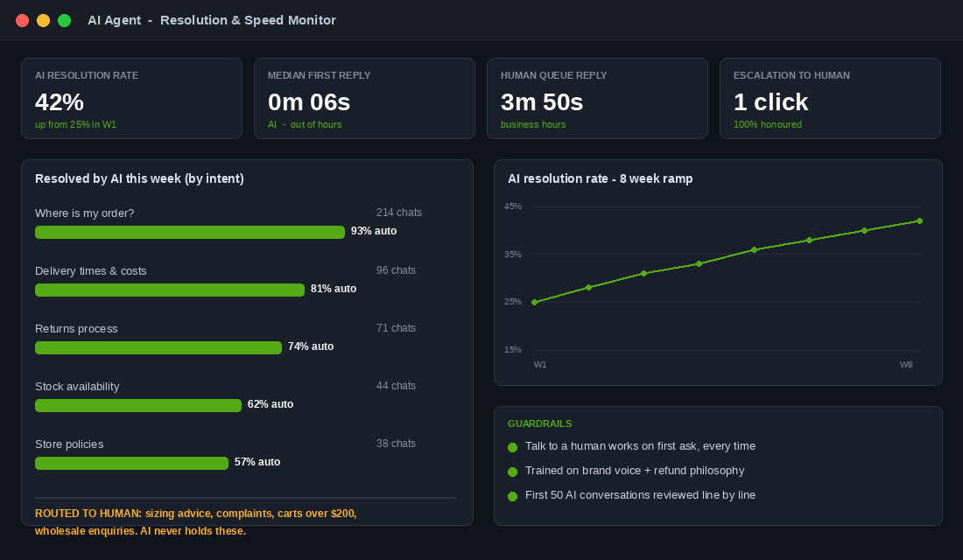Click the '214 chats' count

click(x=399, y=213)
